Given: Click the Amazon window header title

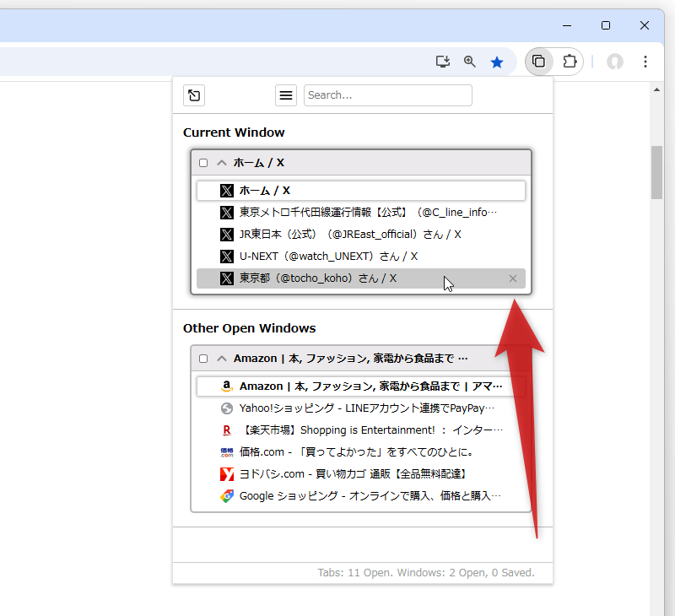Looking at the screenshot, I should coord(350,359).
